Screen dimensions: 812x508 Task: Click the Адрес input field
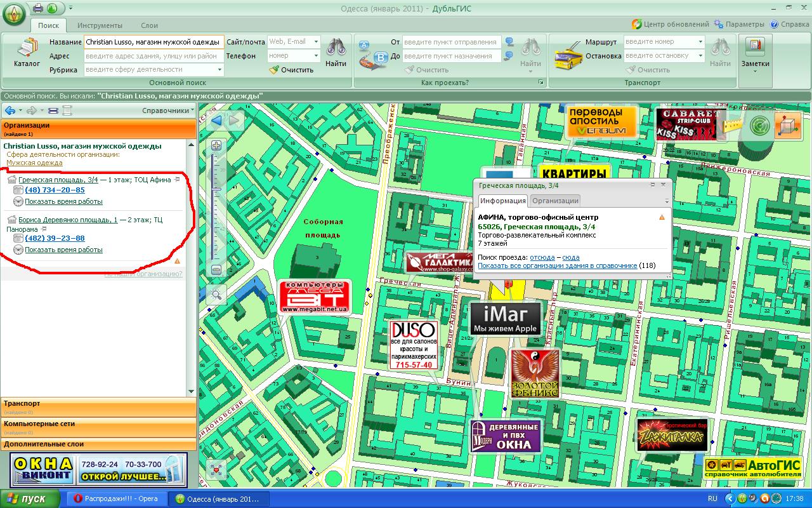154,56
